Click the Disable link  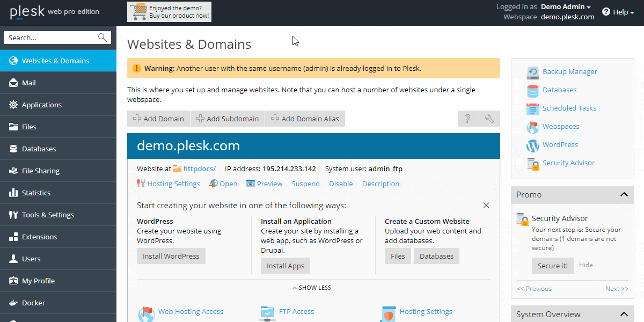[341, 184]
